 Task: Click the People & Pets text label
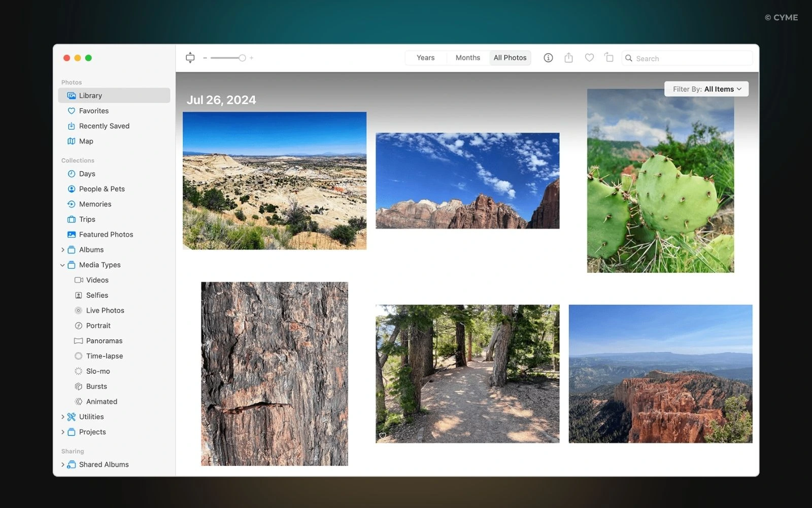click(102, 189)
